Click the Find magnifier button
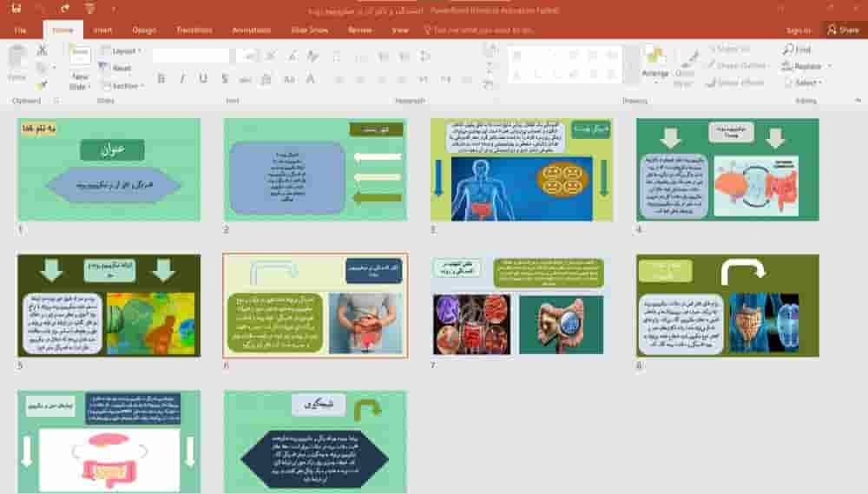The image size is (868, 494). [797, 49]
